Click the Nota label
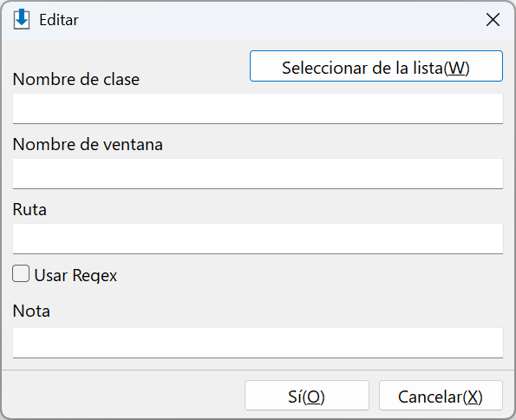This screenshot has width=516, height=420. point(31,311)
